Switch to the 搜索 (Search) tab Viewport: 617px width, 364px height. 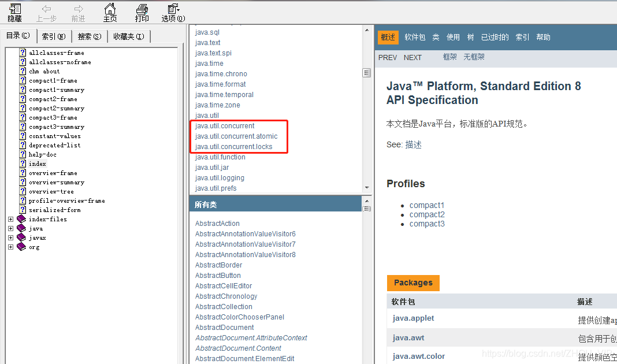(90, 36)
